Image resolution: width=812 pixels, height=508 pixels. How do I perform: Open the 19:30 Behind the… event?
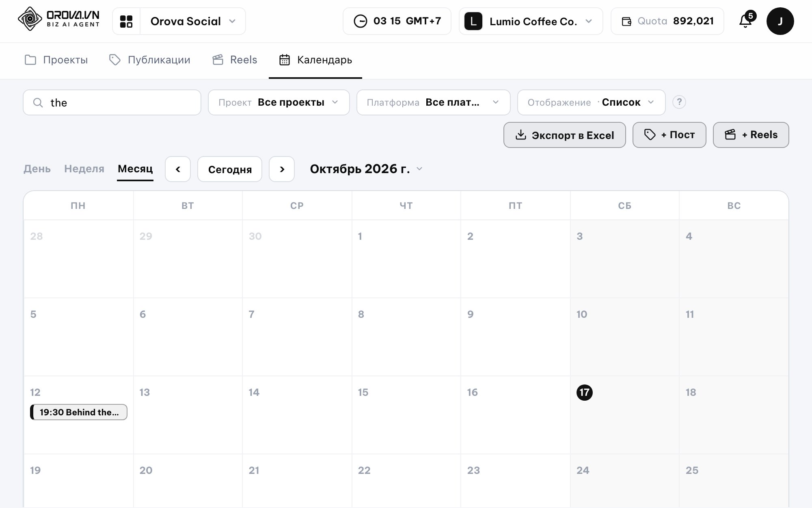(79, 412)
